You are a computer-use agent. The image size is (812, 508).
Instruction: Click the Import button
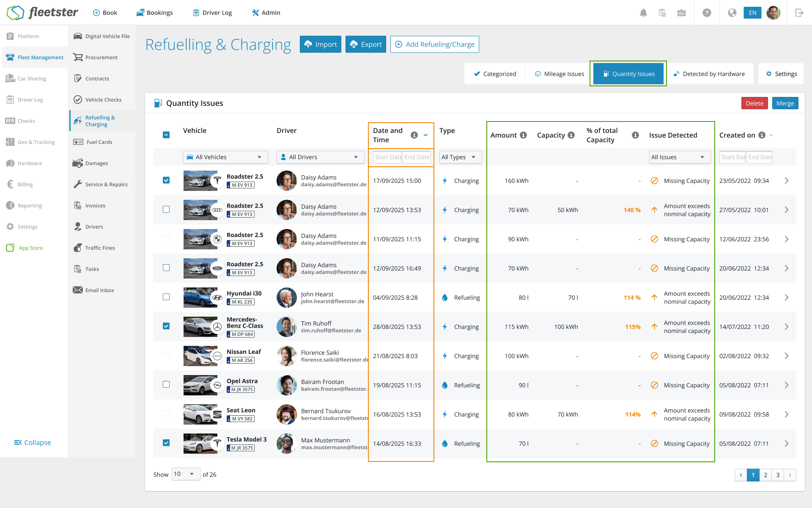pyautogui.click(x=321, y=44)
